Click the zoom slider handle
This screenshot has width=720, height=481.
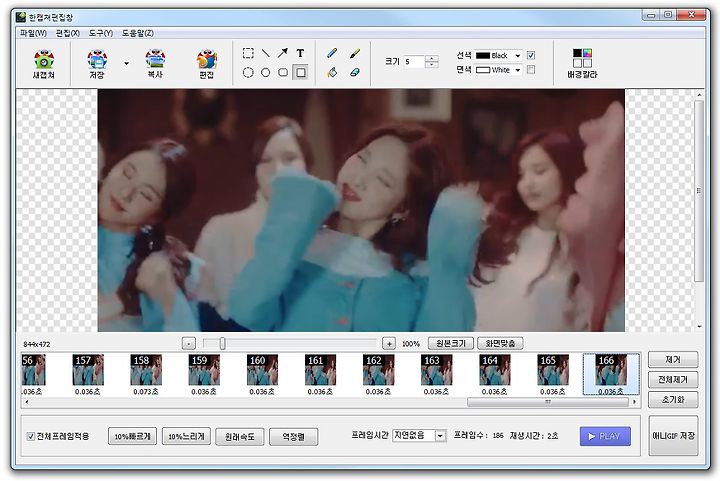tap(222, 343)
